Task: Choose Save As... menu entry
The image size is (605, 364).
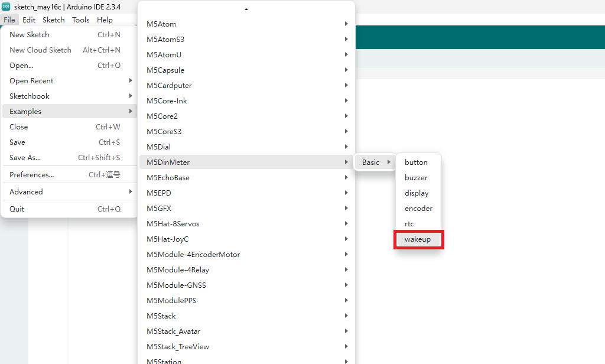Action: coord(70,158)
